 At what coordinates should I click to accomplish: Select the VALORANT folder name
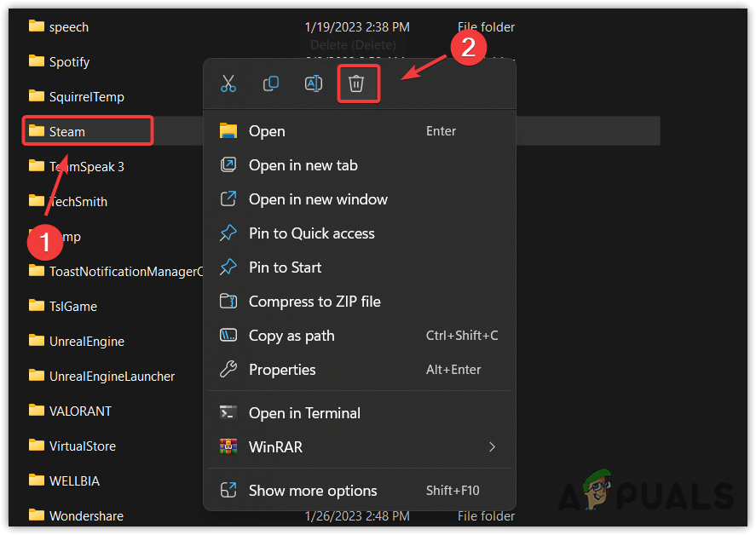click(80, 411)
